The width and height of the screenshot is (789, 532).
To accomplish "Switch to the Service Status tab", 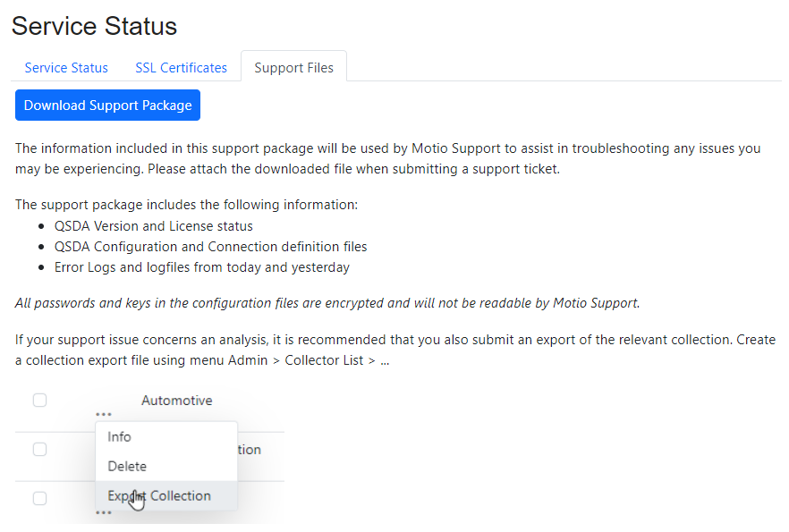I will pyautogui.click(x=66, y=67).
